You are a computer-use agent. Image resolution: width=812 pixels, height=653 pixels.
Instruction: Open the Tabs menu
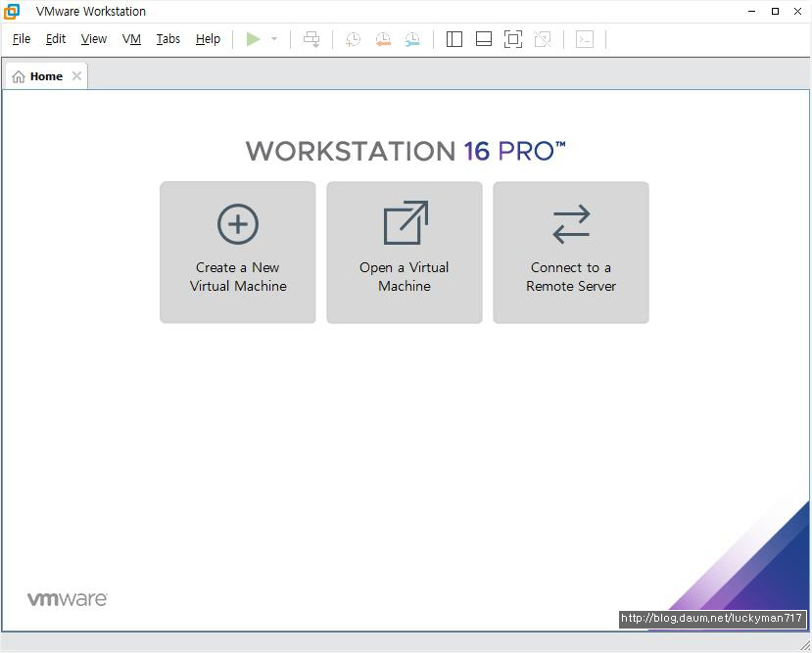pos(168,39)
